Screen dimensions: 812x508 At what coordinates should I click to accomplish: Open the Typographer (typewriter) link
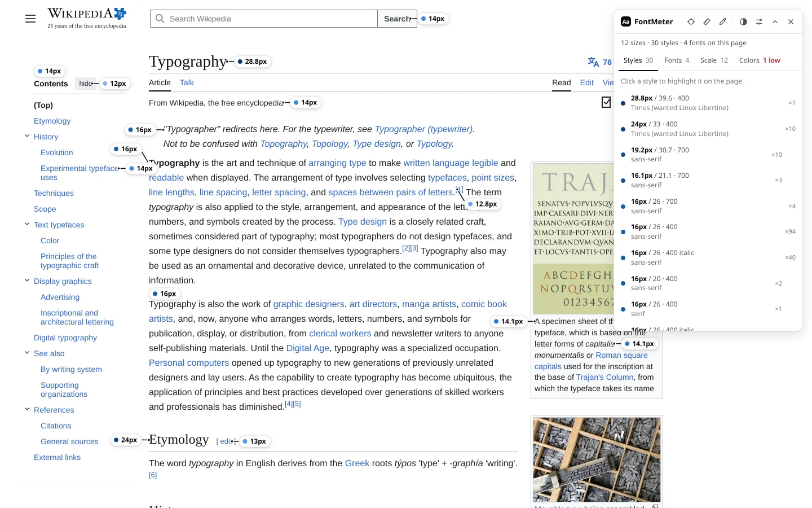423,129
